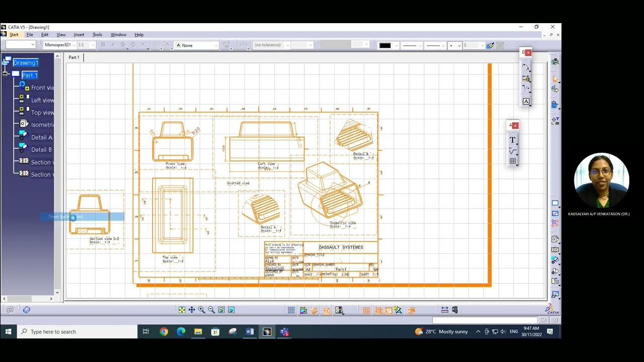Open the View menu
644x362 pixels.
(x=61, y=35)
